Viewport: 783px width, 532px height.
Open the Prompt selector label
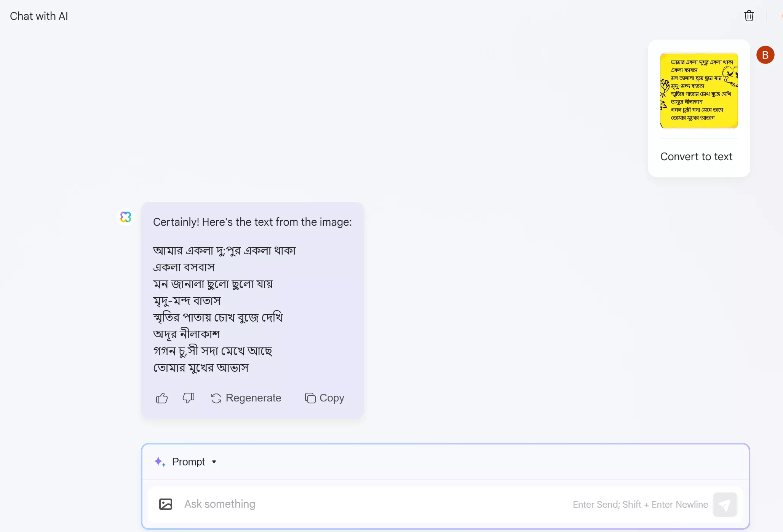[x=189, y=462]
